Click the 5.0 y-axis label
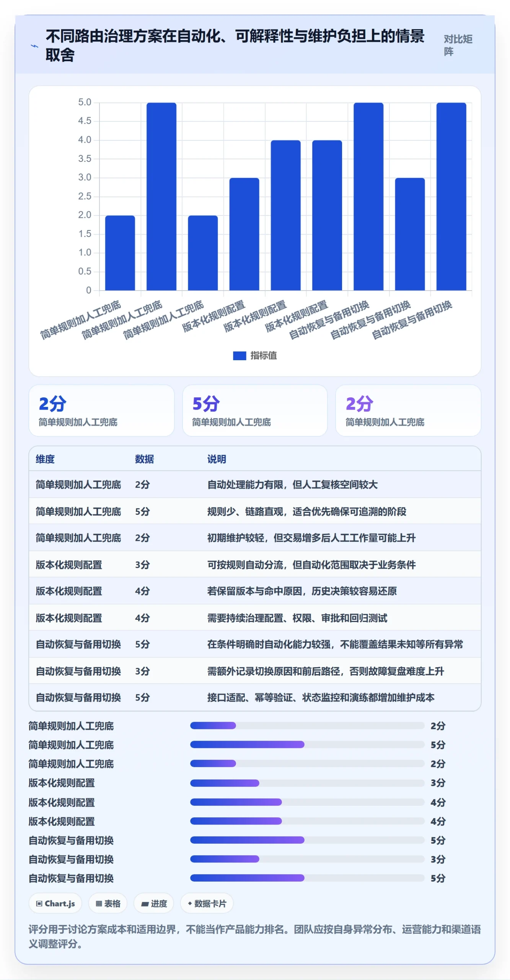Screen dimensions: 510x980 [x=85, y=102]
